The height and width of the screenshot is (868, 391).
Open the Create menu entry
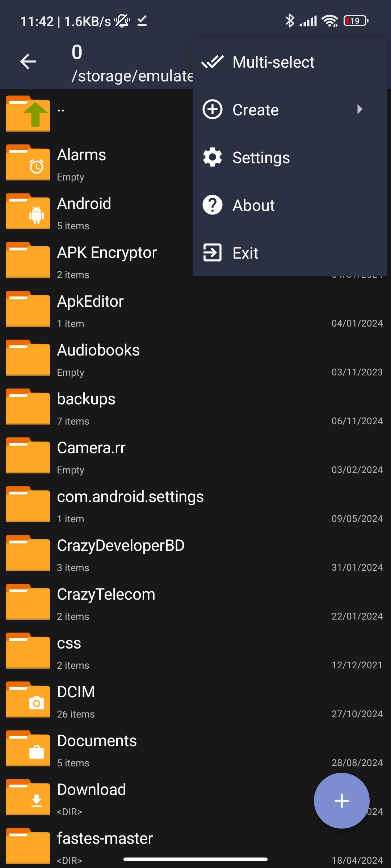coord(290,110)
